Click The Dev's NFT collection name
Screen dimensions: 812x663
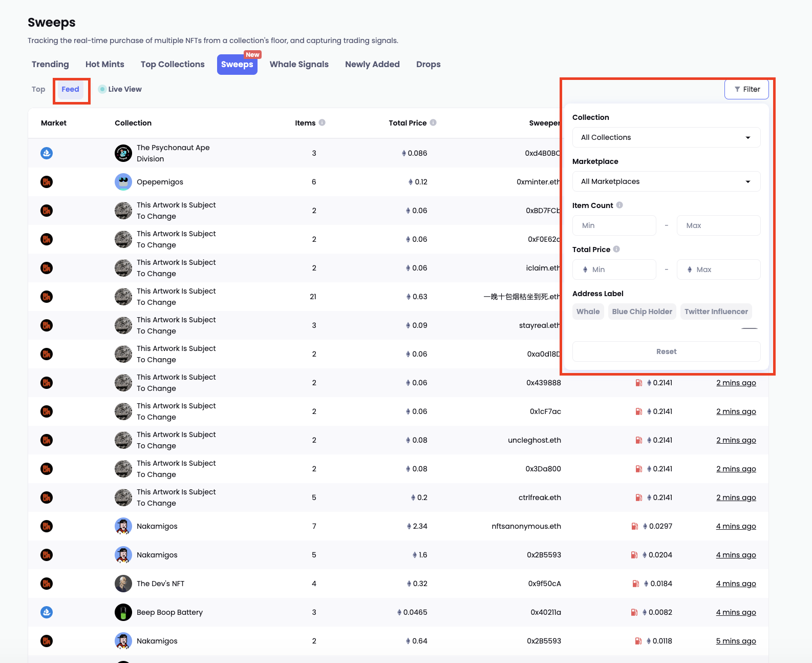160,584
